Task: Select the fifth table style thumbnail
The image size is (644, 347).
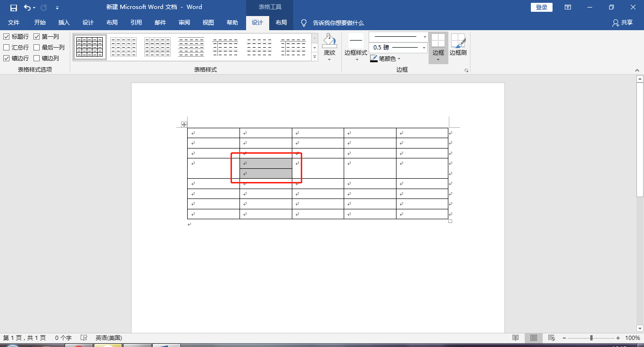Action: (225, 47)
